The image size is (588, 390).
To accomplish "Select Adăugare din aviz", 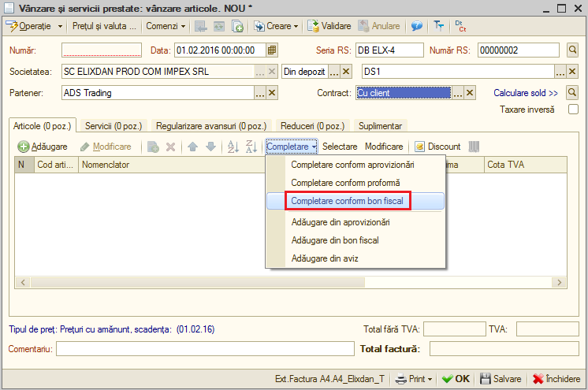I will pos(355,258).
